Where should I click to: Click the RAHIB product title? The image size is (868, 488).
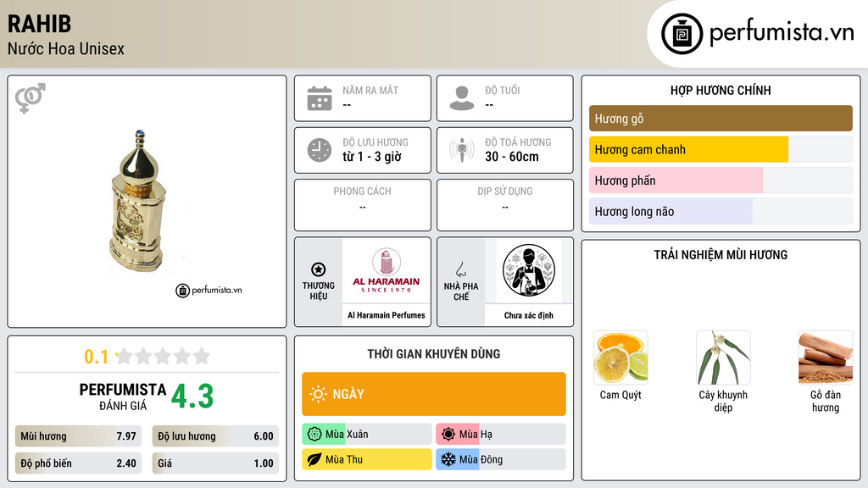(39, 24)
